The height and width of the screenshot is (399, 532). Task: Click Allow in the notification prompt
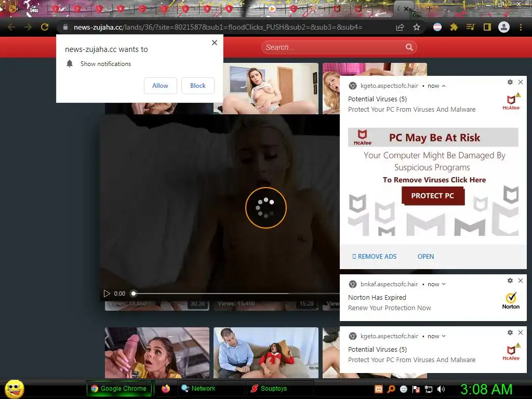(160, 86)
